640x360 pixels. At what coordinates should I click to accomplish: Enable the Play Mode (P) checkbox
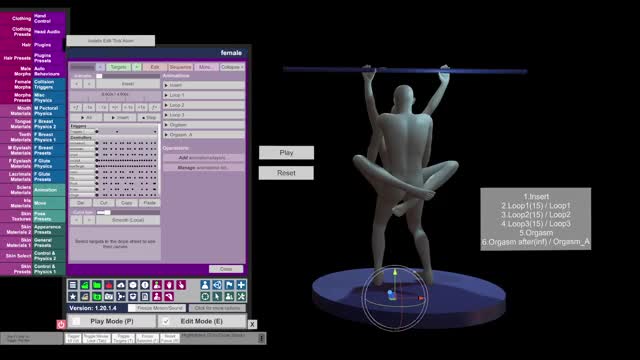(x=76, y=322)
